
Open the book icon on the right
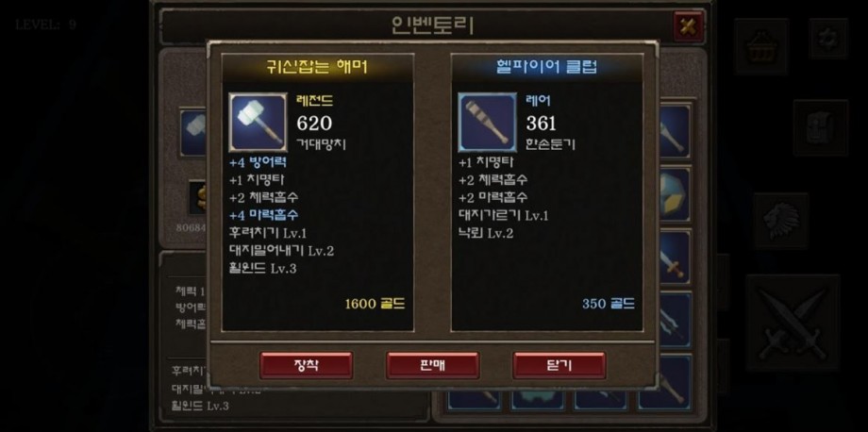pyautogui.click(x=820, y=127)
